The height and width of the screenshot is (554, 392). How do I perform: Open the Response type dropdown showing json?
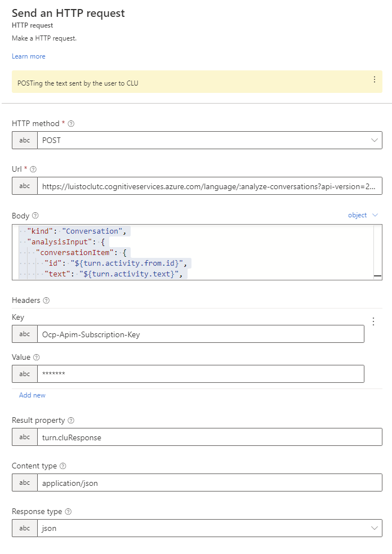point(210,528)
